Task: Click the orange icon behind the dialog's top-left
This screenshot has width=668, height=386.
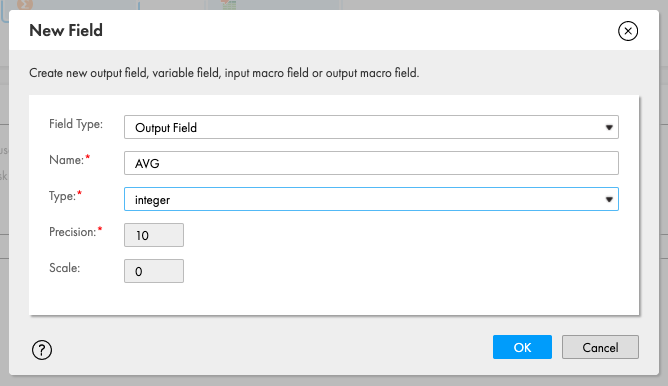Action: pos(25,5)
